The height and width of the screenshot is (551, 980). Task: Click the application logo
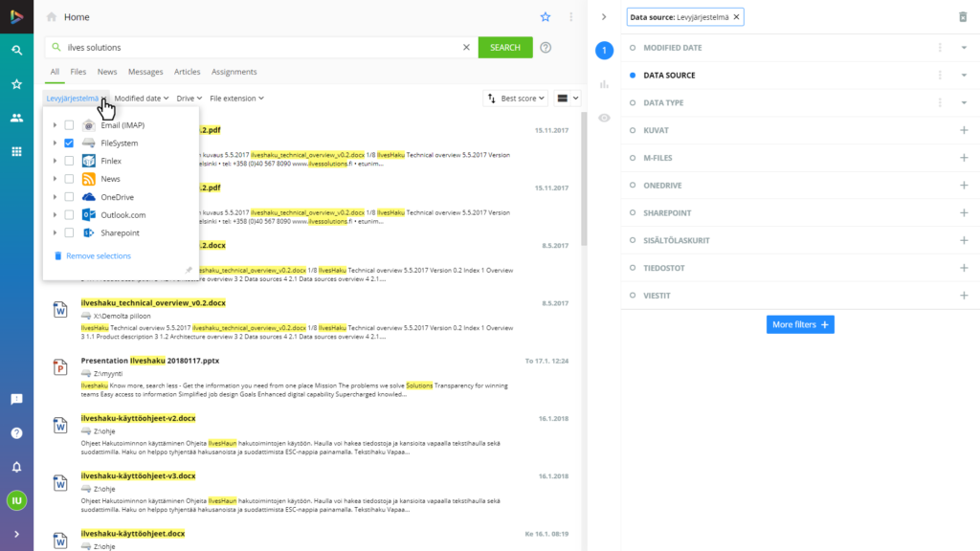(17, 17)
